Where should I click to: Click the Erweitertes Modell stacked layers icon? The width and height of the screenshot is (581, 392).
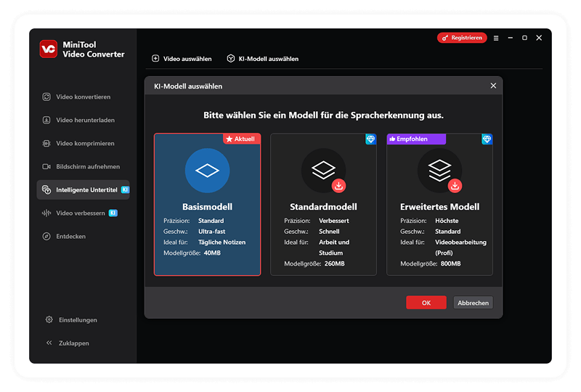(440, 171)
